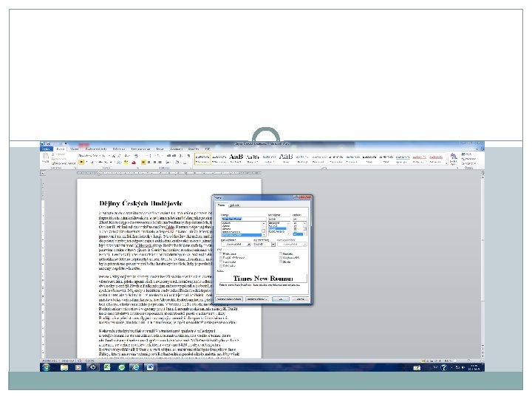Expand the styles gallery More arrow
This screenshot has height=399, width=532.
446,163
